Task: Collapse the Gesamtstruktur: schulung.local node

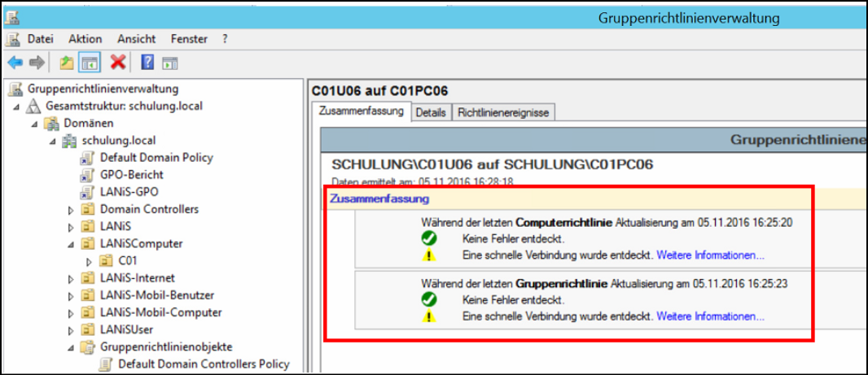Action: 18,107
